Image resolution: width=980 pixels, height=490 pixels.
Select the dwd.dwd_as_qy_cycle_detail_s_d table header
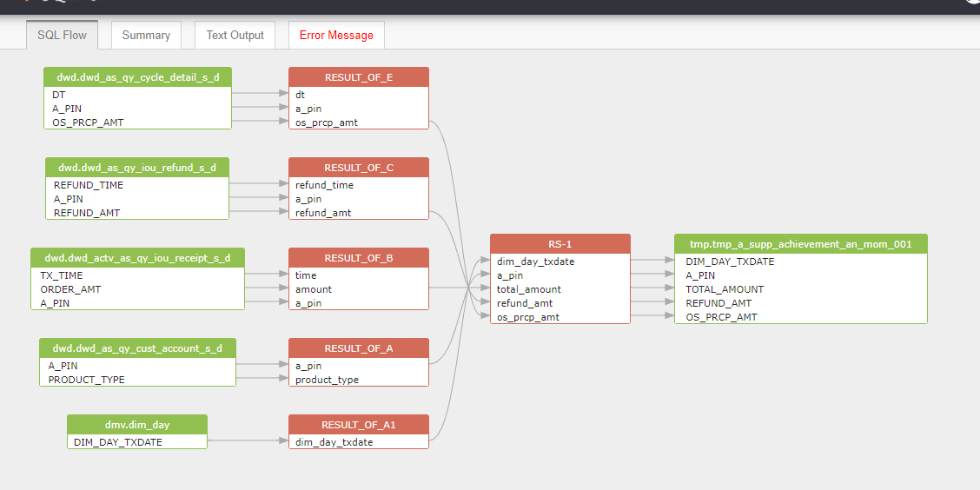click(137, 76)
